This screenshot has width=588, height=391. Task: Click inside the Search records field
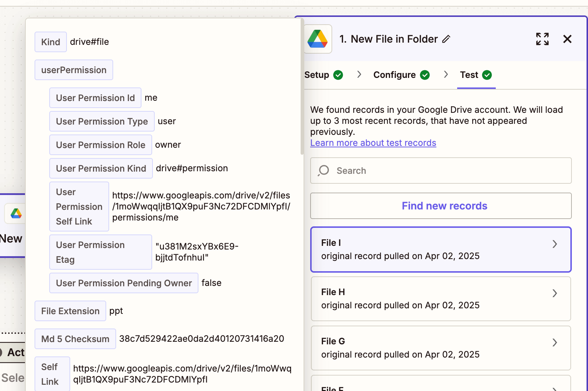404,171
